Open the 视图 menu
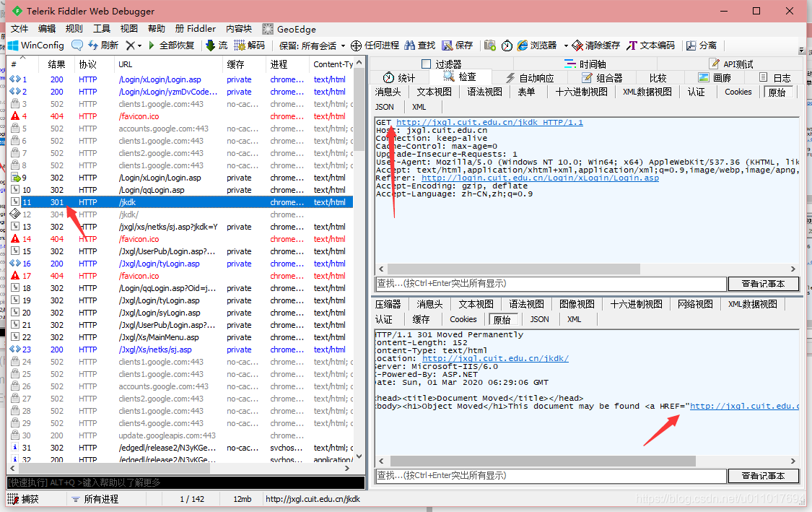The image size is (812, 512). tap(129, 29)
